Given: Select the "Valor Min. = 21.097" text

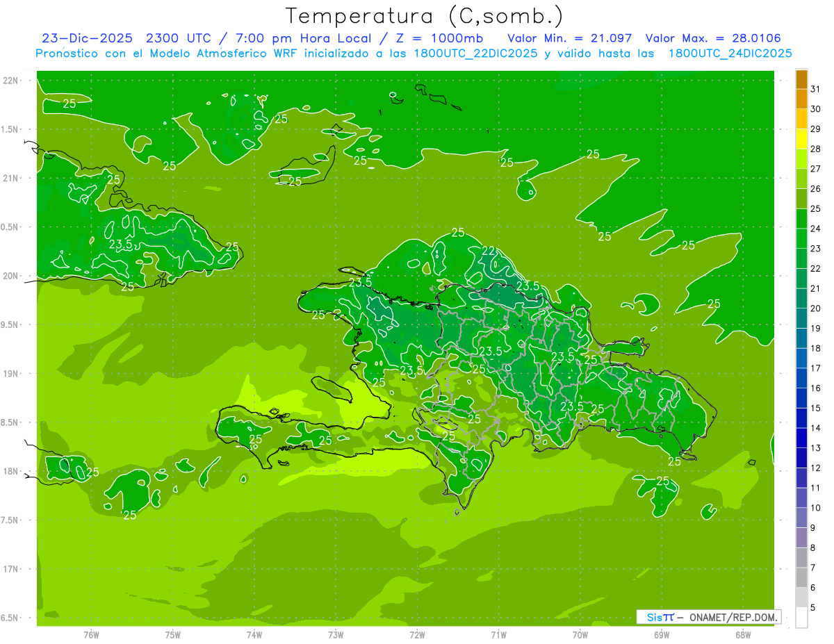Looking at the screenshot, I should click(x=569, y=38).
